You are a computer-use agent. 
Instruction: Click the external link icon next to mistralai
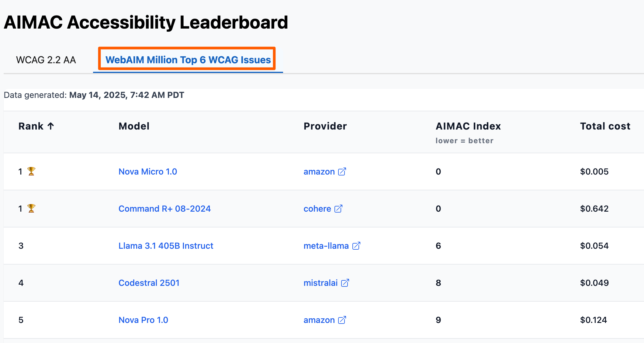345,283
